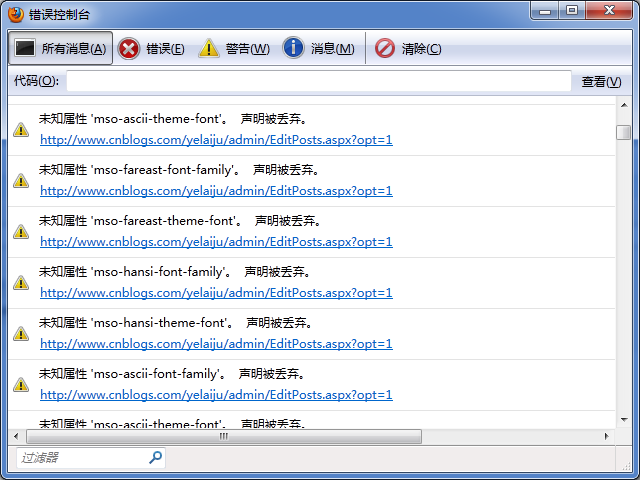Clear the console with 清除(C)
Screen dimensions: 640x480
point(408,49)
